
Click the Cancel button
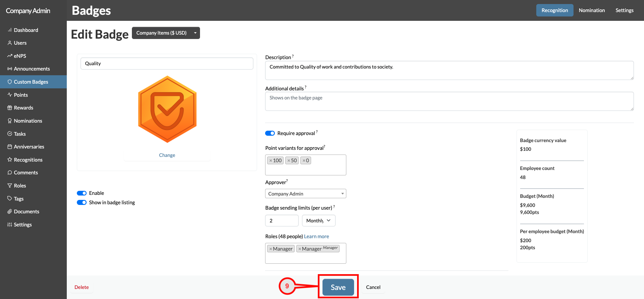tap(373, 287)
